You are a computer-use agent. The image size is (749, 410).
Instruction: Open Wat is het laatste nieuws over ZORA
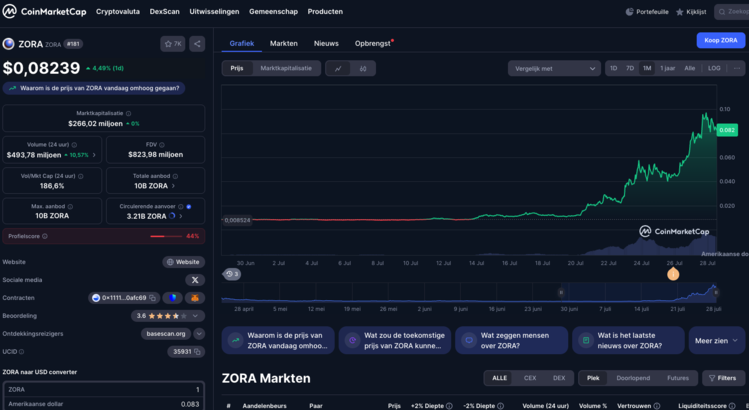tap(628, 341)
